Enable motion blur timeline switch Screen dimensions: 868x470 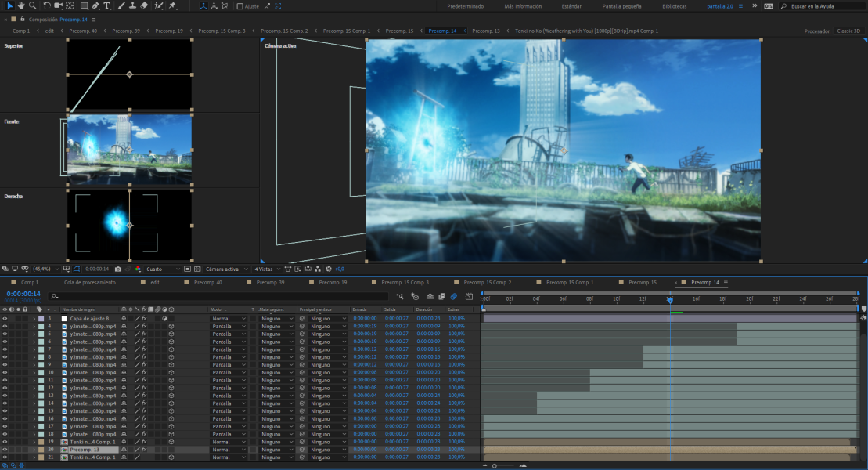click(454, 297)
